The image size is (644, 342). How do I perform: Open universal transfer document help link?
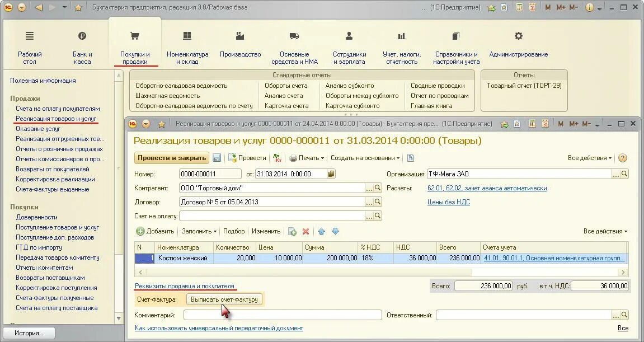click(x=219, y=328)
